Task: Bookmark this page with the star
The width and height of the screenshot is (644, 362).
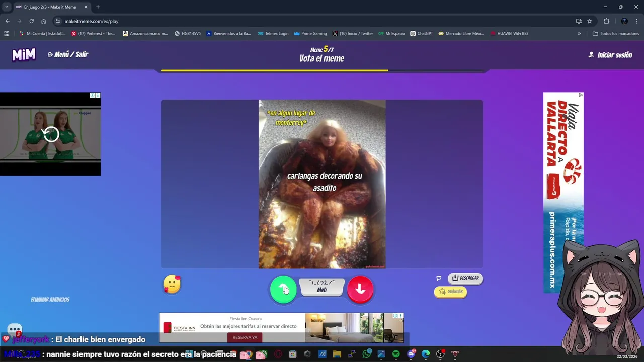Action: (x=590, y=21)
